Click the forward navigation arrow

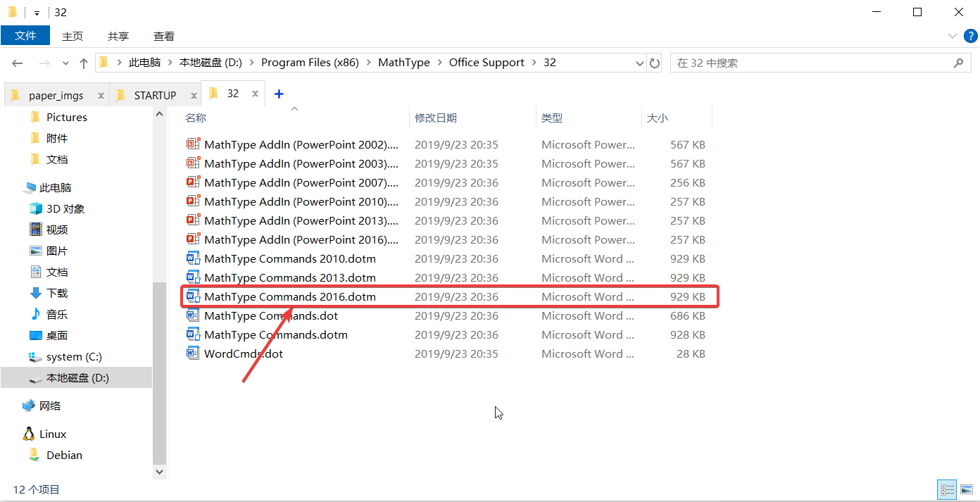pos(44,63)
